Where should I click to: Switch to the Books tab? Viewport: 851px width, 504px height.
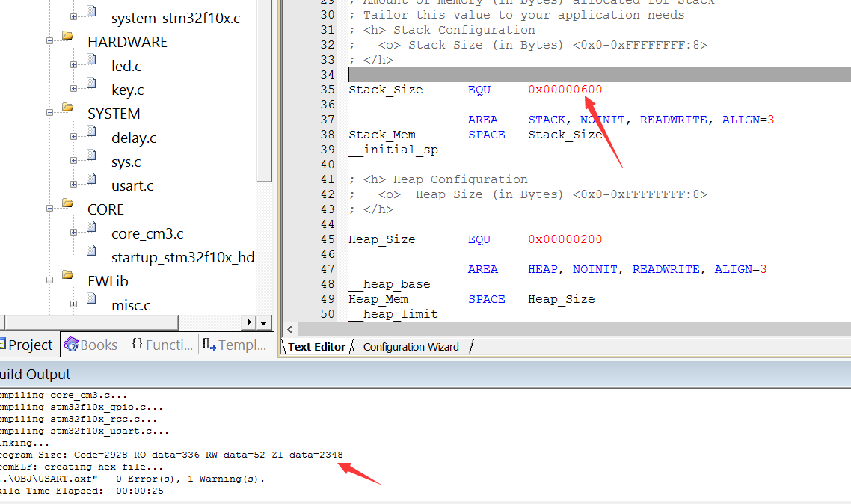click(x=90, y=345)
